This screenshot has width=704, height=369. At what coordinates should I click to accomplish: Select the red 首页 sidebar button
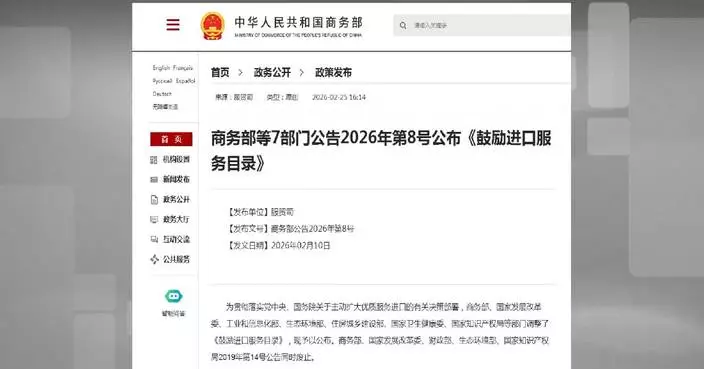pyautogui.click(x=171, y=139)
